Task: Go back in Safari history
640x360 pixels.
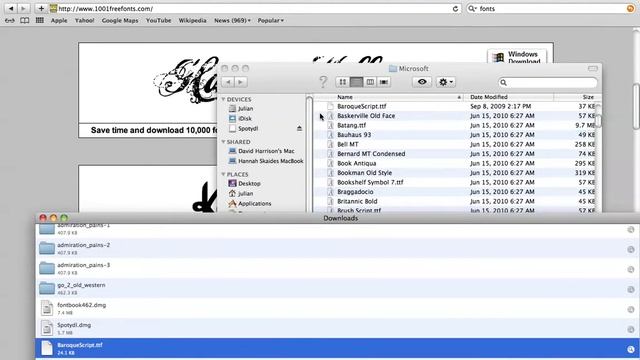Action: coord(11,8)
